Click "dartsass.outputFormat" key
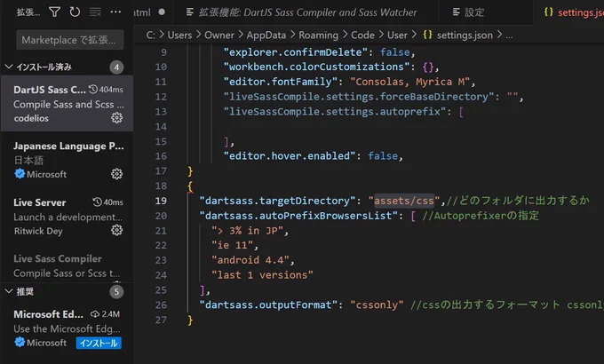The height and width of the screenshot is (364, 604). (x=268, y=305)
